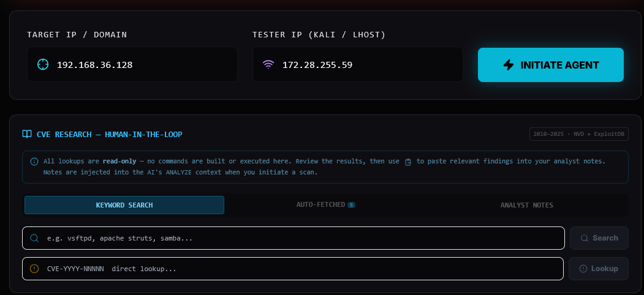Click the keyword search box with vsftpd placeholder

click(300, 238)
